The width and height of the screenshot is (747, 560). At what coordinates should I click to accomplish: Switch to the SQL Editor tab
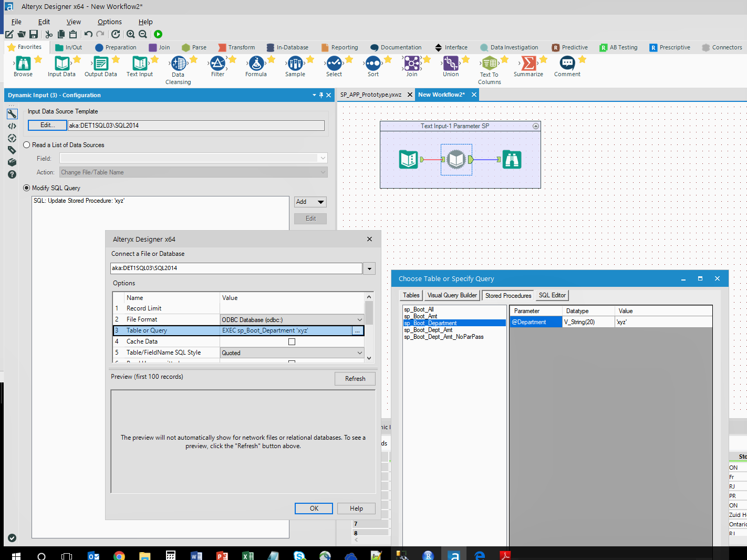[552, 296]
